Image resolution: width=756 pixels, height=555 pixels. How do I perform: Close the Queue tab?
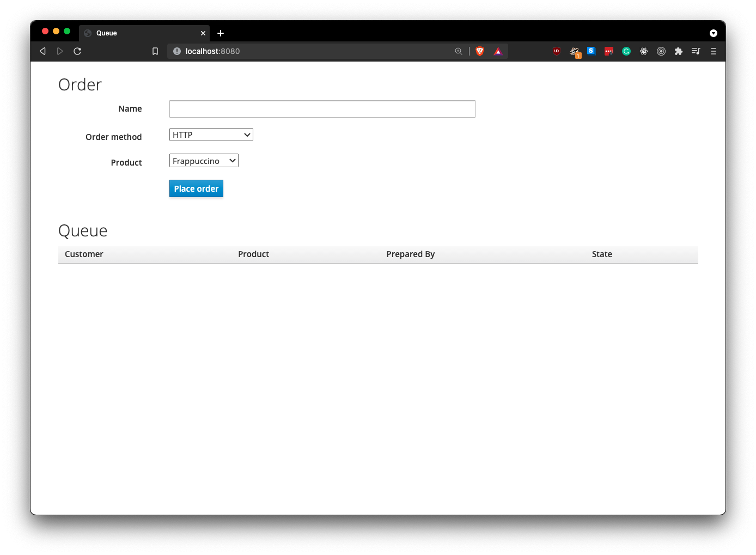(x=203, y=33)
